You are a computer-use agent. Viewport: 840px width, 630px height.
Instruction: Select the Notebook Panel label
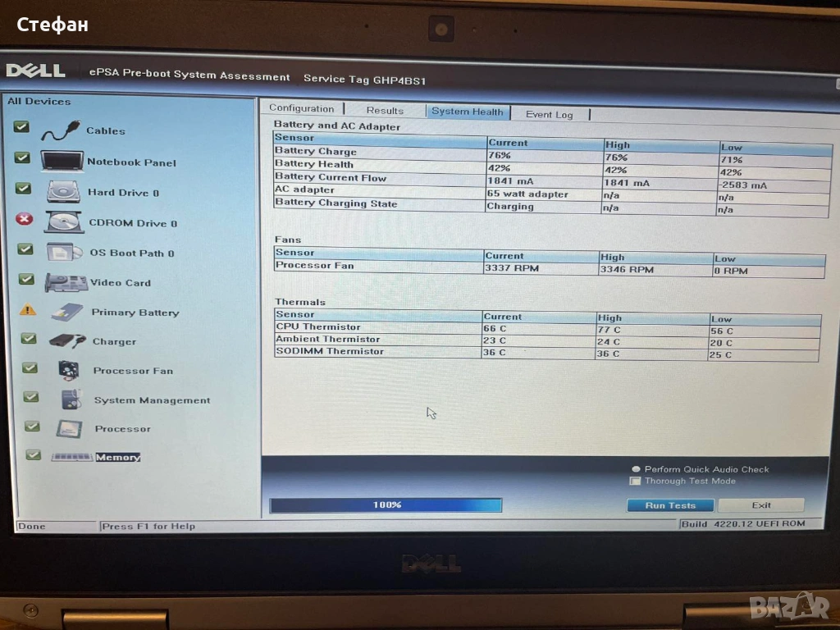click(131, 162)
